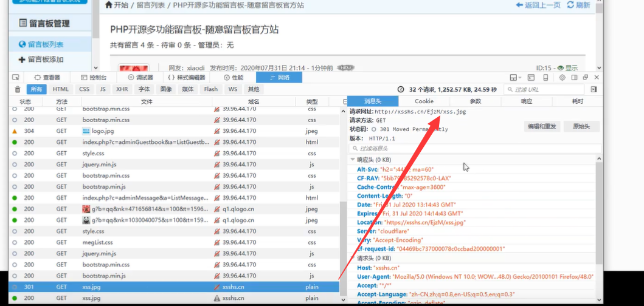
Task: Enable the 图像 (images) filter
Action: coord(166,89)
